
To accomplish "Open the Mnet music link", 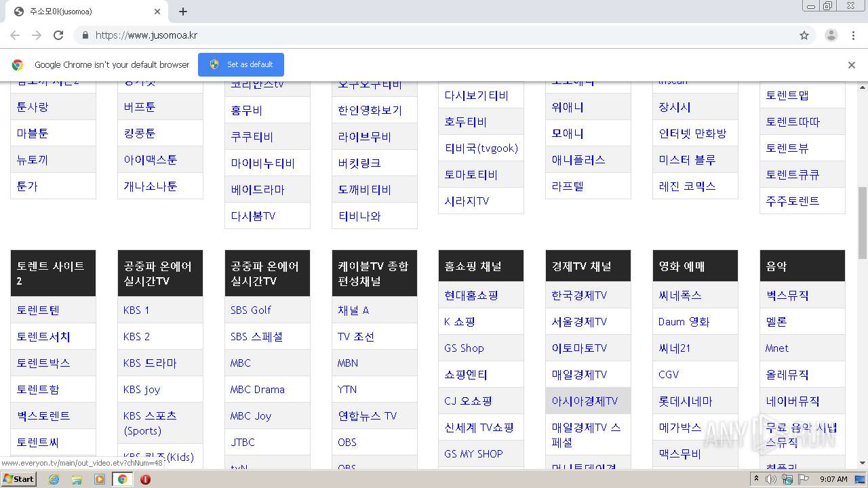I will point(777,348).
